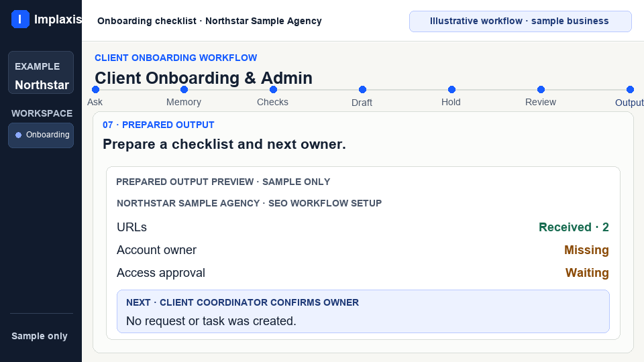Click 'Next · Client coordinator confirms owner' heading

pyautogui.click(x=242, y=302)
